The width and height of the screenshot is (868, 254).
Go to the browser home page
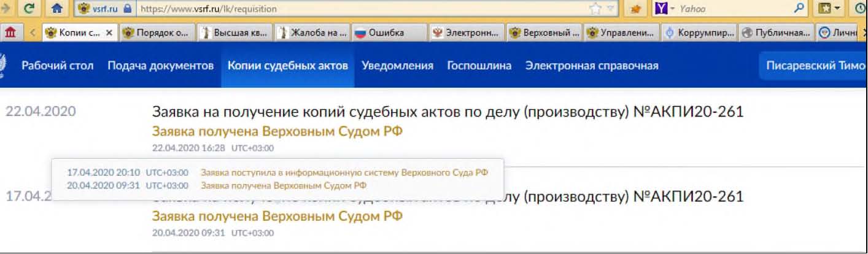pos(56,9)
